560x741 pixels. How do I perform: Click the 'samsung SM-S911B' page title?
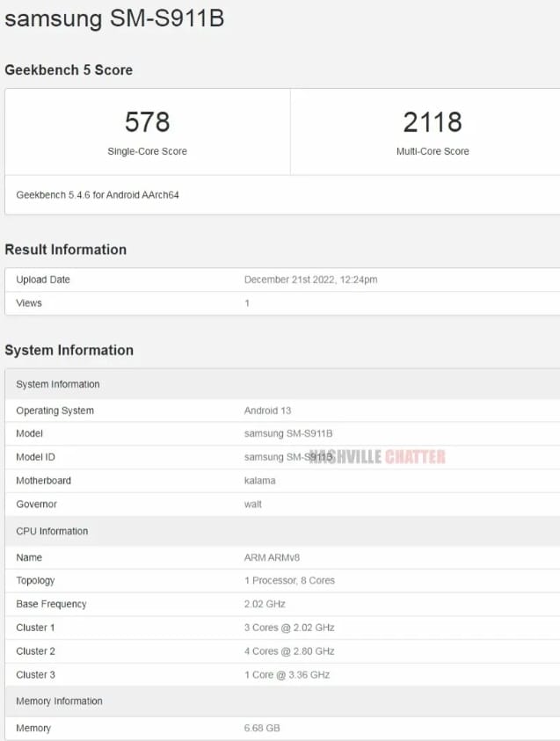pos(114,19)
